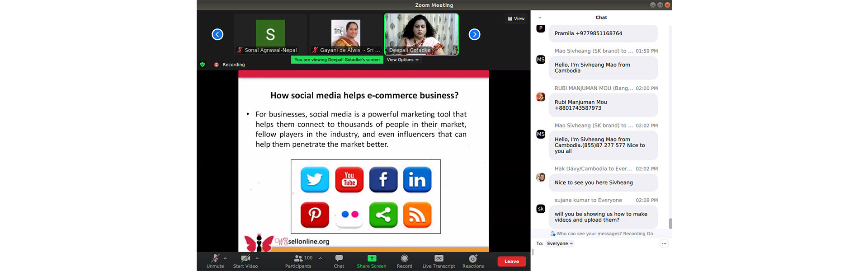This screenshot has width=868, height=271.
Task: Open video options arrow beside Start Video
Action: (257, 258)
